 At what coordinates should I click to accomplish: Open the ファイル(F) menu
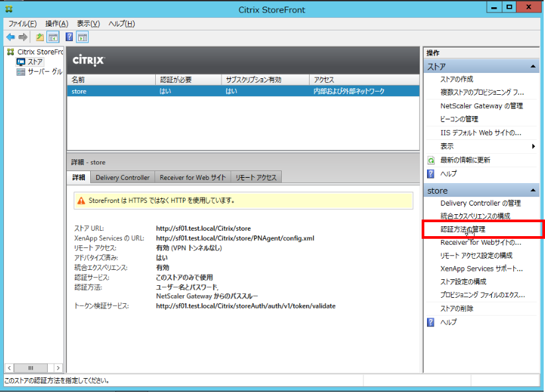coord(23,24)
